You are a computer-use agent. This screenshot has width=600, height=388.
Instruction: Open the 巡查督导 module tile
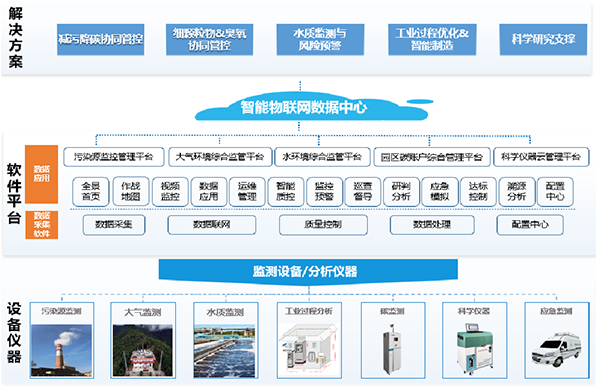coord(363,192)
